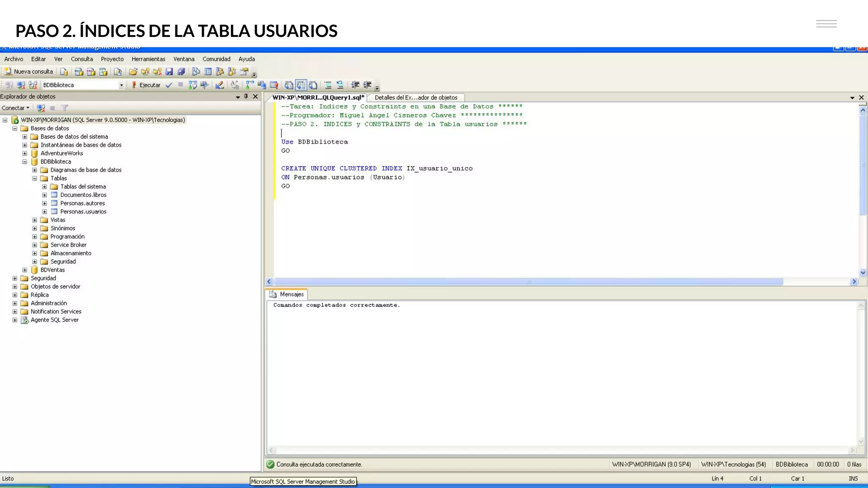
Task: Expand the Personas.usuarios table
Action: (45, 212)
